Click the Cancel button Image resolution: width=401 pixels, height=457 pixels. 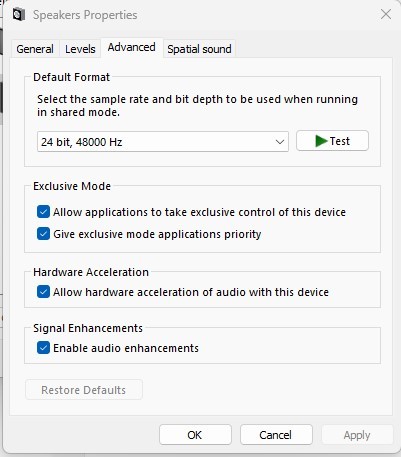pyautogui.click(x=276, y=435)
